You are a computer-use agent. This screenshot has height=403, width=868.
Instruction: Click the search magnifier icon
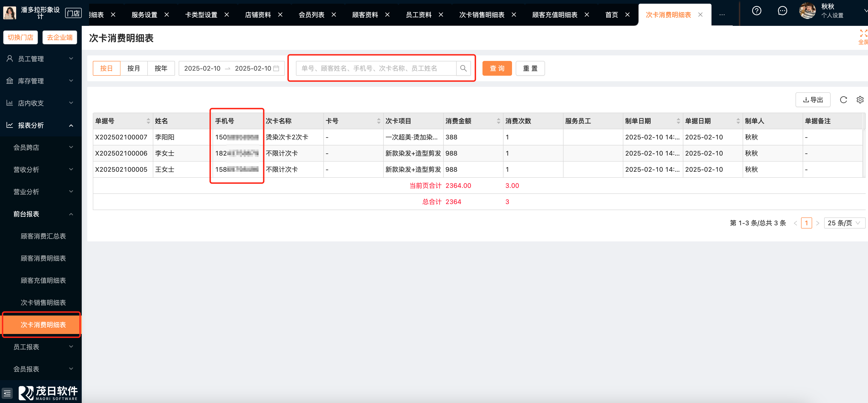pyautogui.click(x=463, y=68)
